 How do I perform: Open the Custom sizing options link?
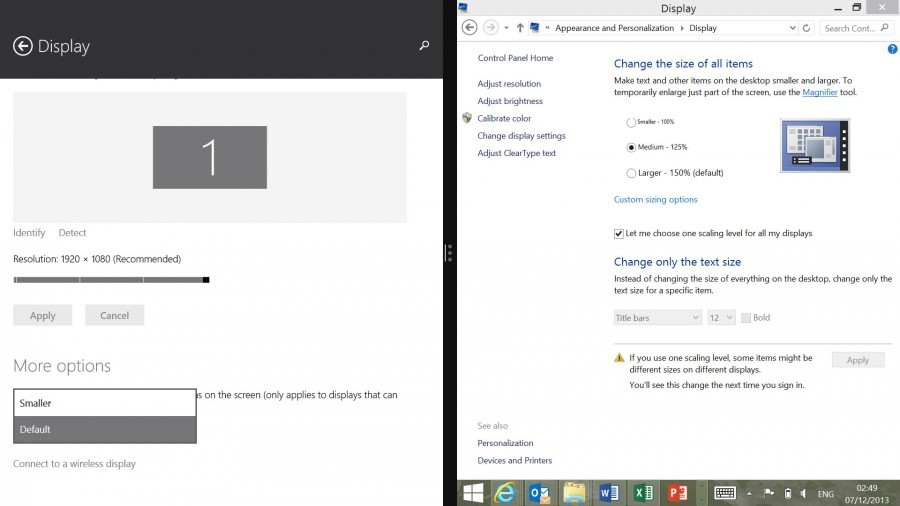pyautogui.click(x=655, y=200)
